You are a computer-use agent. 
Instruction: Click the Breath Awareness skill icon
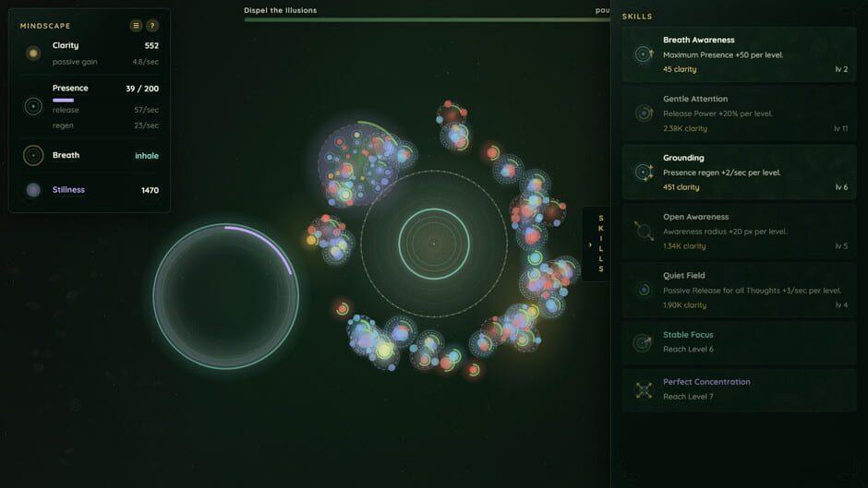[x=644, y=54]
